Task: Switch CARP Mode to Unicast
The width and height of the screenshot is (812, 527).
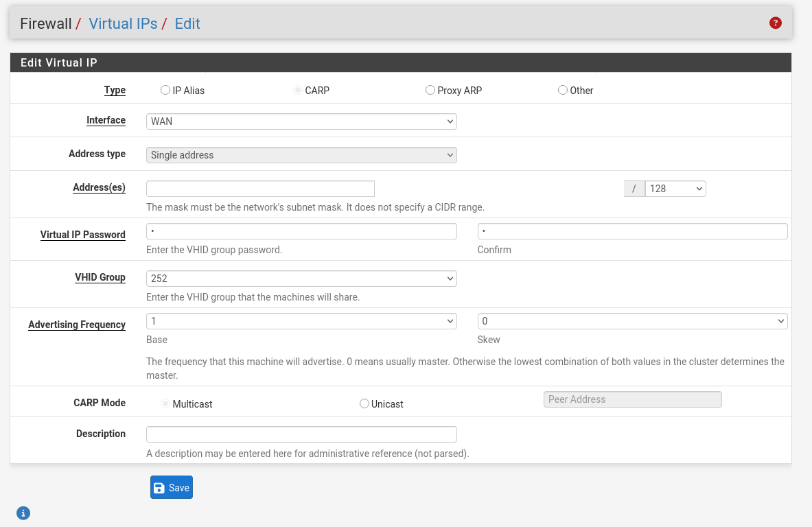Action: coord(364,403)
